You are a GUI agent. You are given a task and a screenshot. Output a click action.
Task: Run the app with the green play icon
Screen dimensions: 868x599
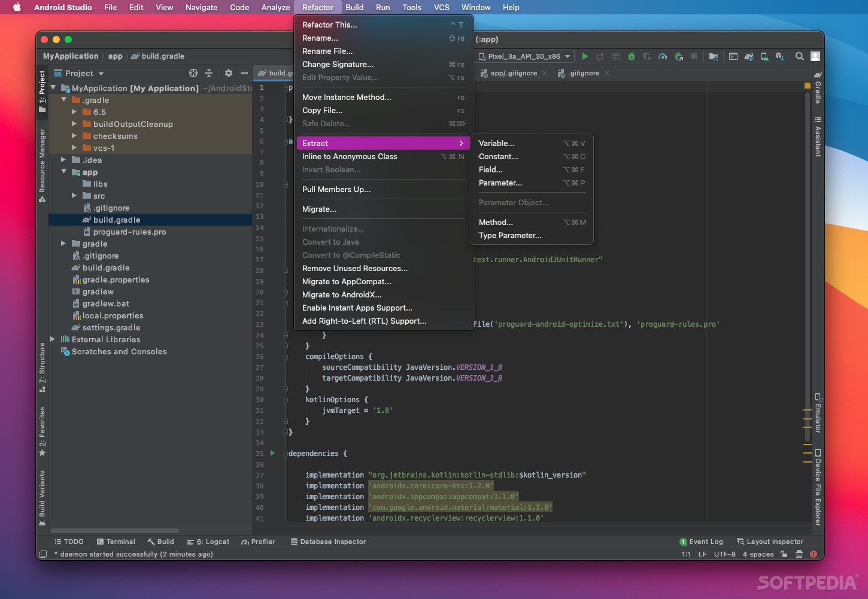point(585,56)
